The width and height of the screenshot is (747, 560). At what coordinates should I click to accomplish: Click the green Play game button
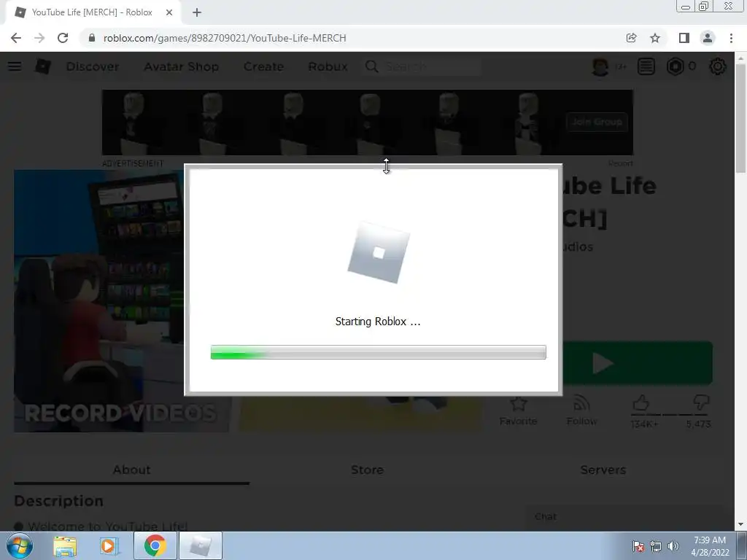coord(638,363)
